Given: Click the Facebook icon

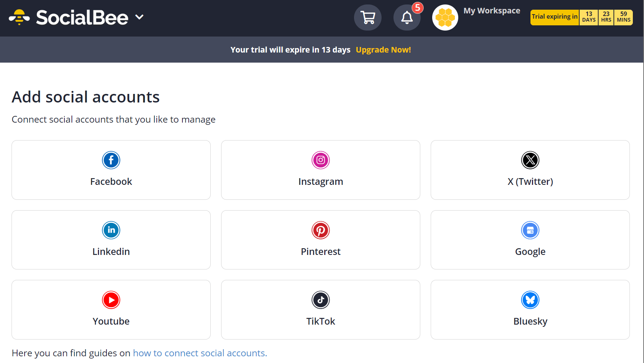Looking at the screenshot, I should pyautogui.click(x=111, y=160).
